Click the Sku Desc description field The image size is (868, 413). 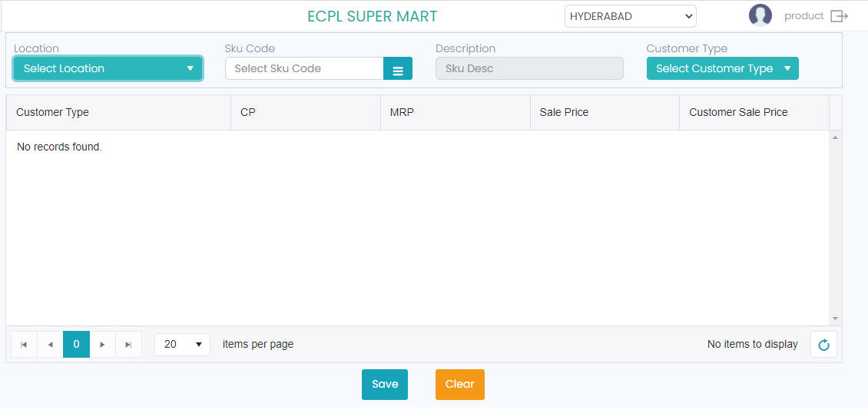point(529,68)
